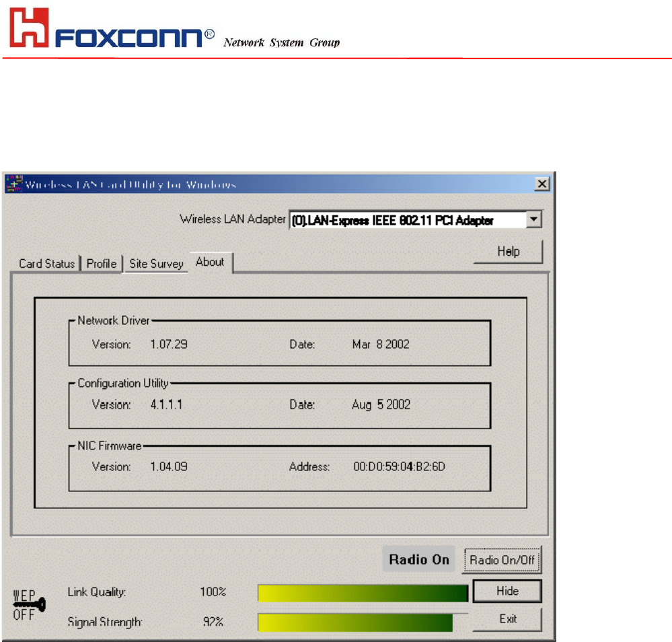Click the NIC Firmware version 1.04.09

coord(169,466)
